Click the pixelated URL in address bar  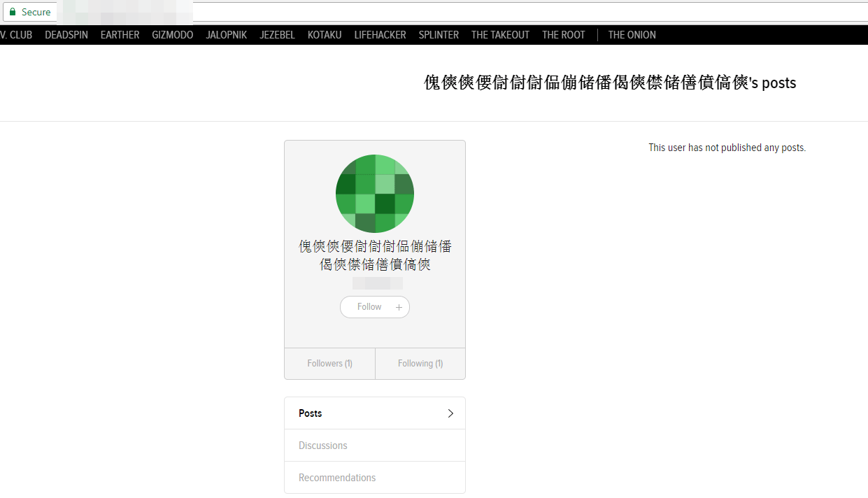126,12
